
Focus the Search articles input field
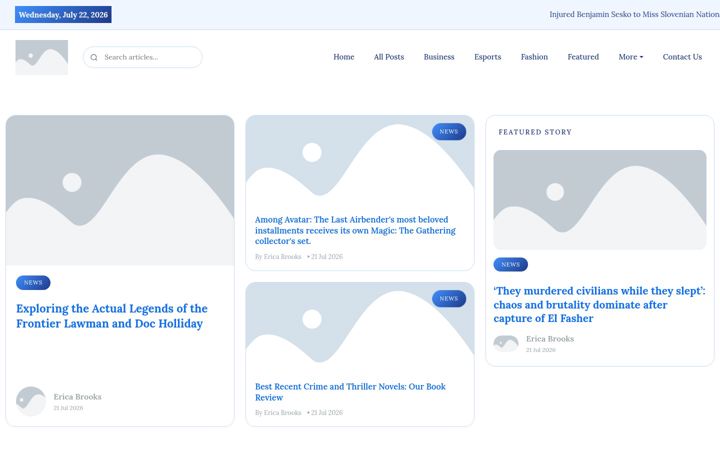pos(142,57)
